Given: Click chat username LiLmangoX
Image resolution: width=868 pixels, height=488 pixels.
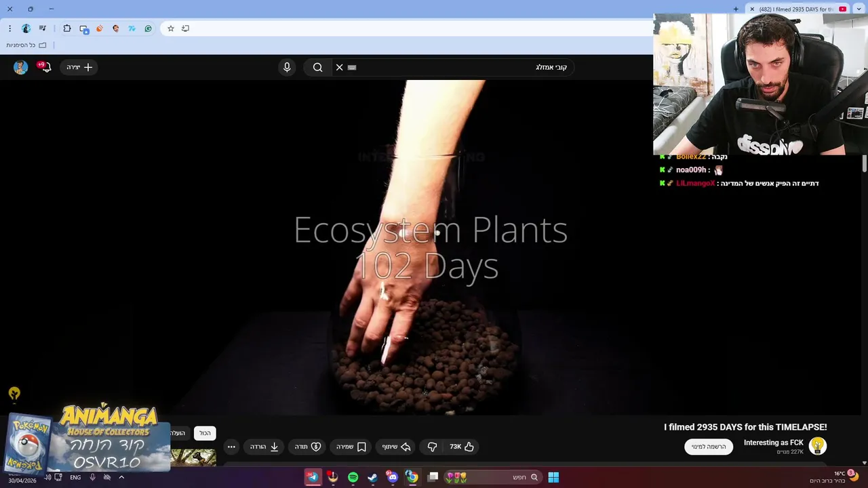Looking at the screenshot, I should (x=695, y=183).
